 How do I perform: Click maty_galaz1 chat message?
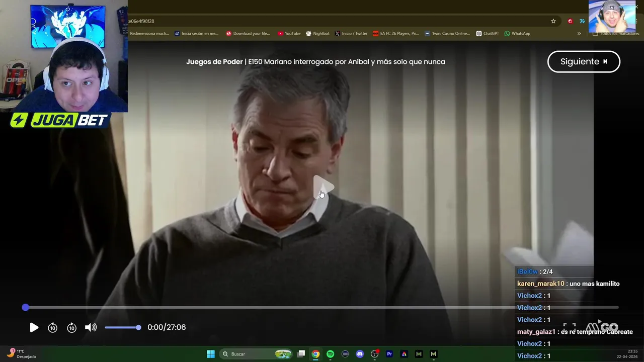tap(575, 332)
